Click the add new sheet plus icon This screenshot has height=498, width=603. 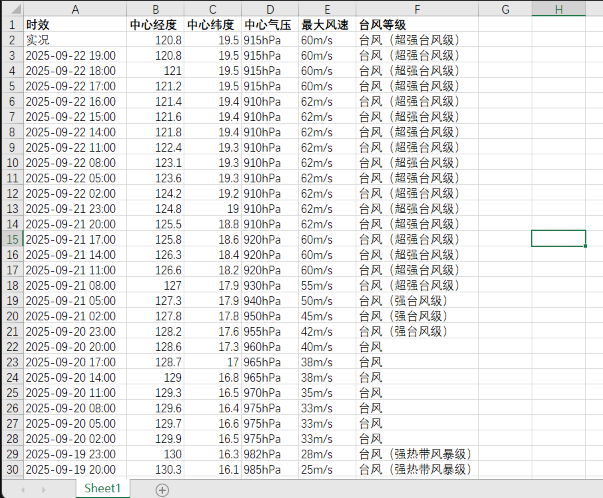162,490
